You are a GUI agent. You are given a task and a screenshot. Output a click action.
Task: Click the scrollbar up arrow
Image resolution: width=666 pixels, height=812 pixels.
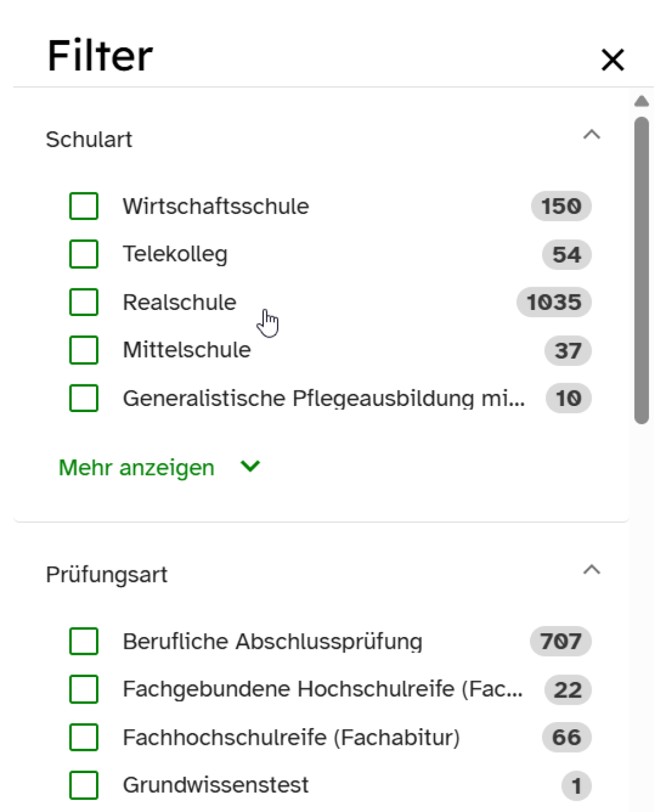(642, 101)
